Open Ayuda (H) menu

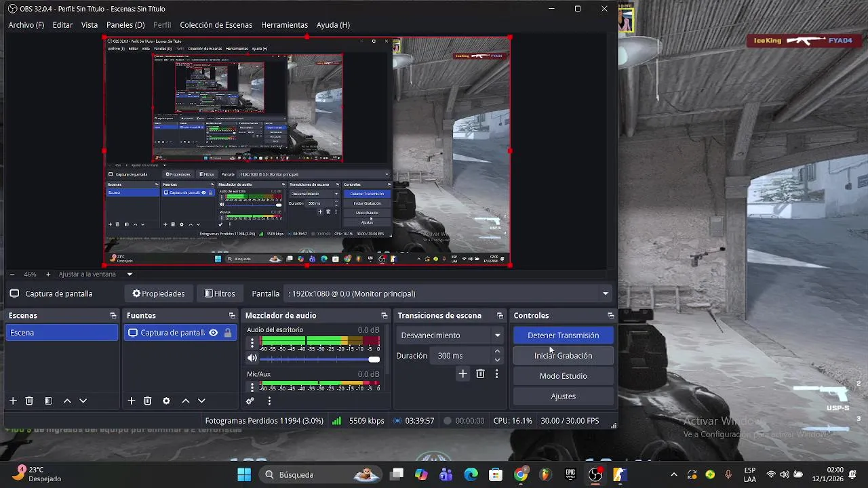tap(333, 25)
